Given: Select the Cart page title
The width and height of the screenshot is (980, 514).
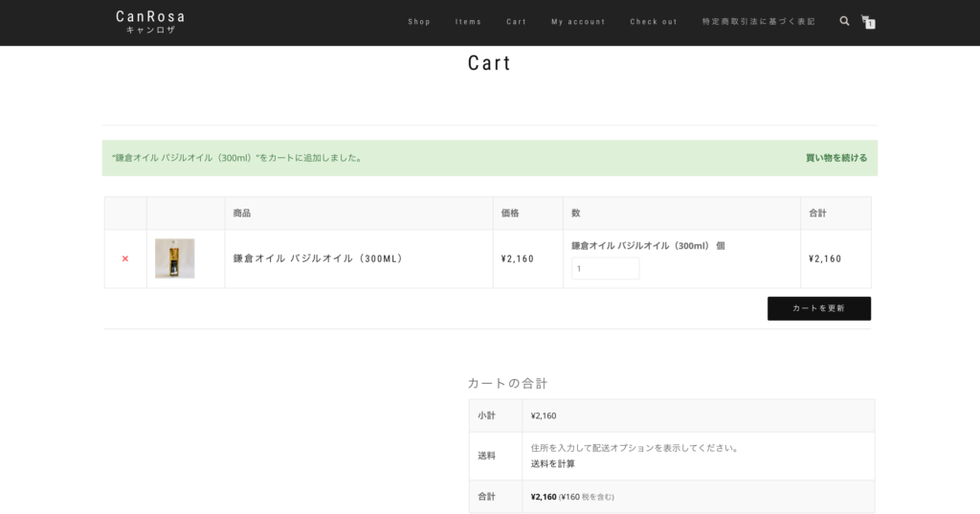Looking at the screenshot, I should (x=489, y=63).
